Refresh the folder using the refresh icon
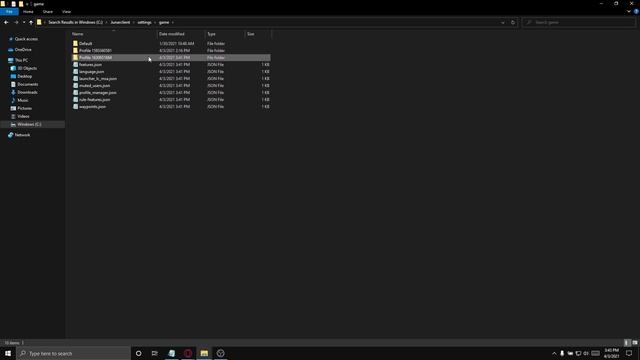 point(513,22)
